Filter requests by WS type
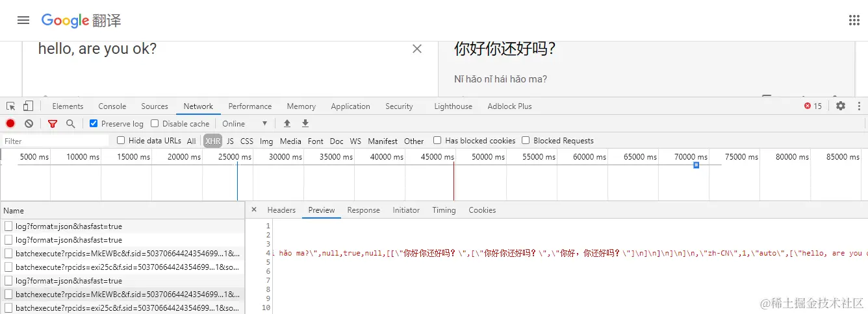The width and height of the screenshot is (868, 314). (x=355, y=141)
